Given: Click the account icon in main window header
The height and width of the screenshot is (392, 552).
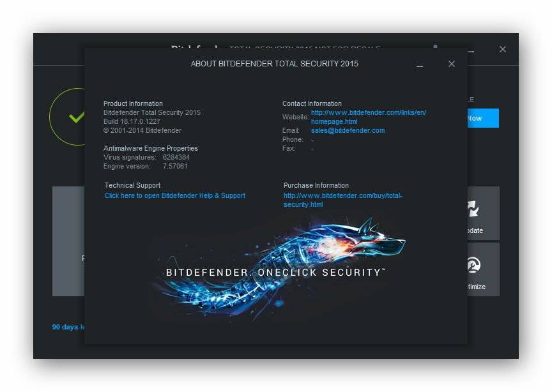Looking at the screenshot, I should coord(436,46).
